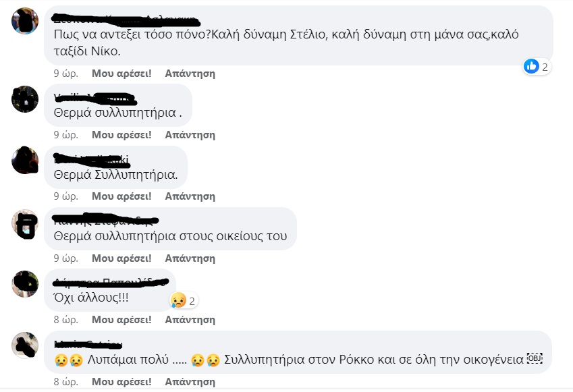Open the sad emoji reaction count
This screenshot has height=392, width=573.
tap(184, 301)
